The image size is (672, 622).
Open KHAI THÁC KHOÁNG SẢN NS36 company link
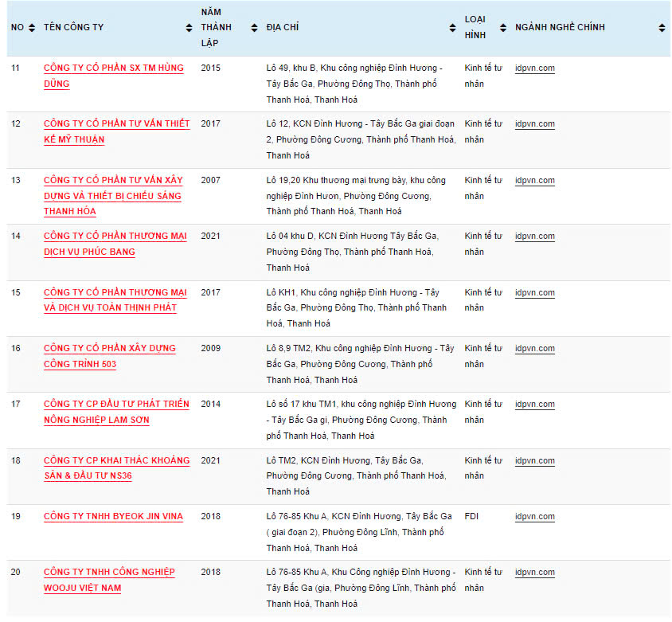pyautogui.click(x=116, y=468)
